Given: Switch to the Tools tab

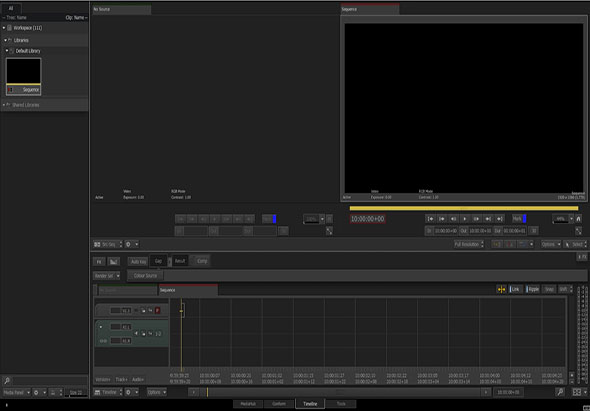Looking at the screenshot, I should (341, 403).
